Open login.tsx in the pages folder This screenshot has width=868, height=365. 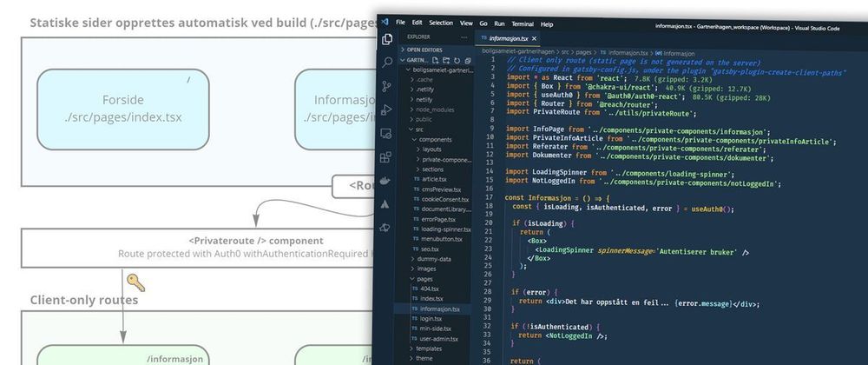(x=426, y=318)
